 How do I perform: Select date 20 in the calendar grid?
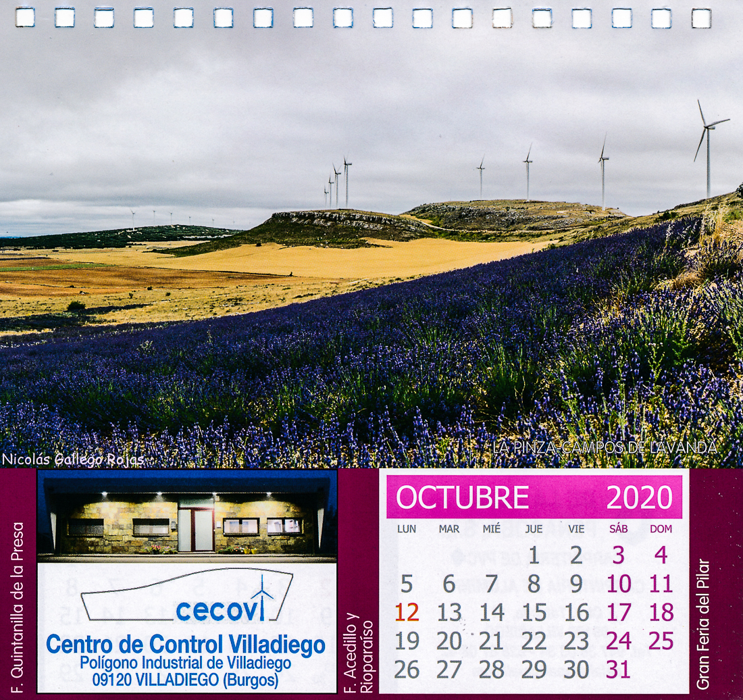449,641
